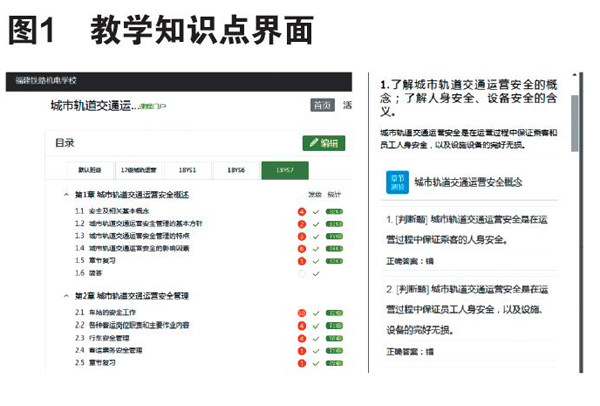Click red task count badge for section 1.1
The width and height of the screenshot is (600, 406).
pyautogui.click(x=301, y=212)
